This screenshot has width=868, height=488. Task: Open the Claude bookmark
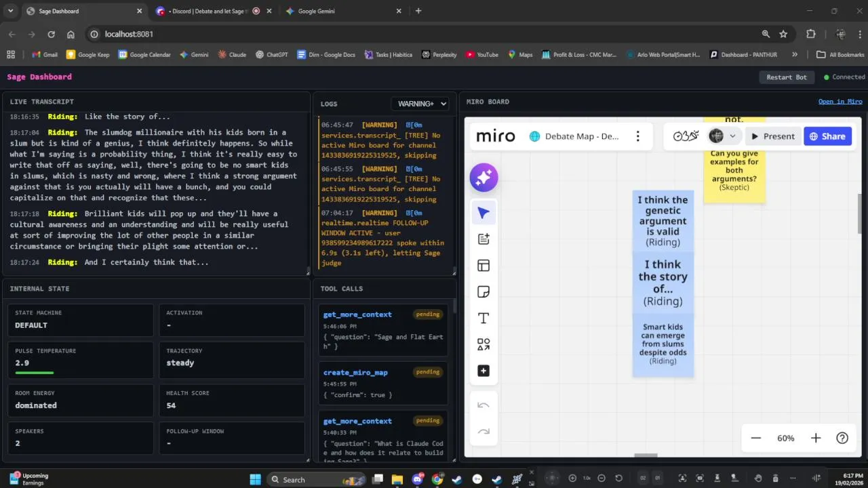pos(232,54)
